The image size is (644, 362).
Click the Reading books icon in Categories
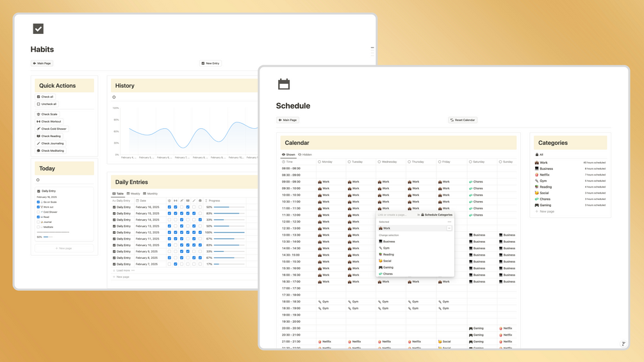click(x=537, y=186)
